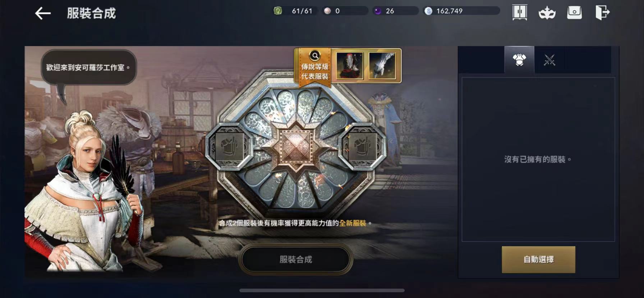
Task: Open the wardrobe closet icon
Action: 520,13
